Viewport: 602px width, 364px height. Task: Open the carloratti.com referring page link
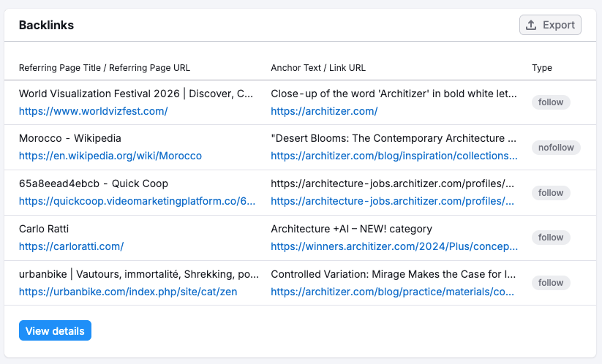[71, 246]
